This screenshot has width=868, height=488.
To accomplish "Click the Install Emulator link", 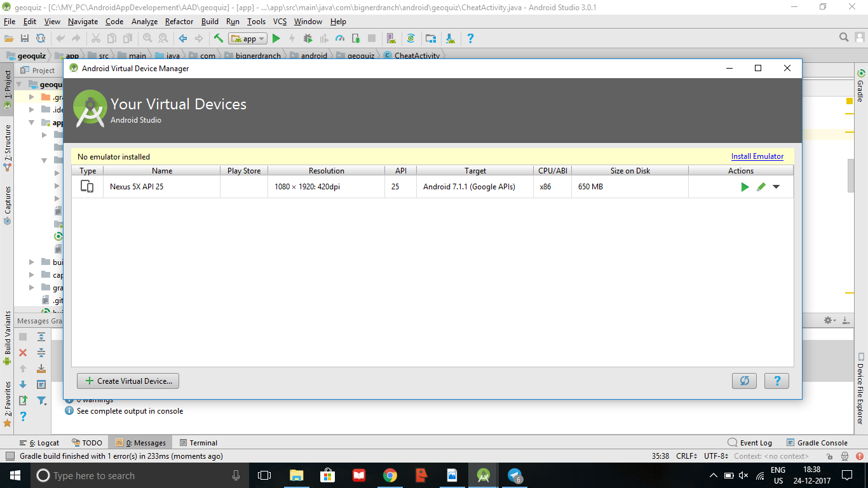I will click(757, 156).
